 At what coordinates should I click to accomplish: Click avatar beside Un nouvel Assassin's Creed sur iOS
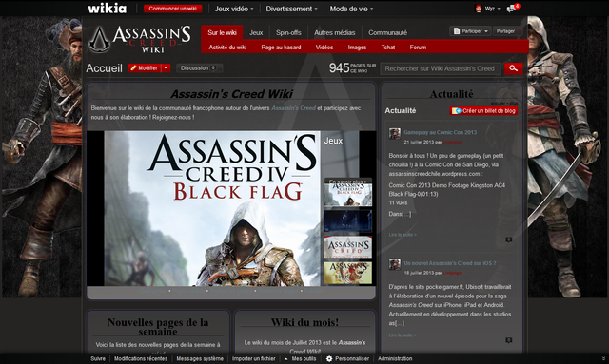395,264
